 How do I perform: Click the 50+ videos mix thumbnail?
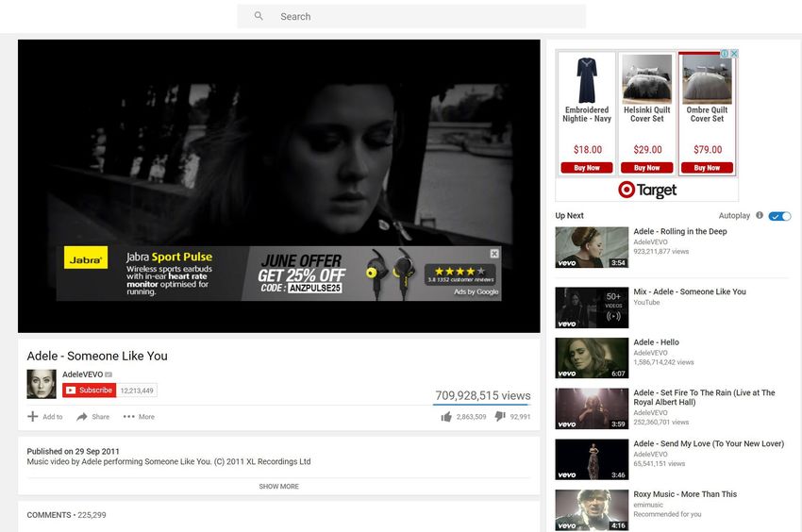point(592,308)
